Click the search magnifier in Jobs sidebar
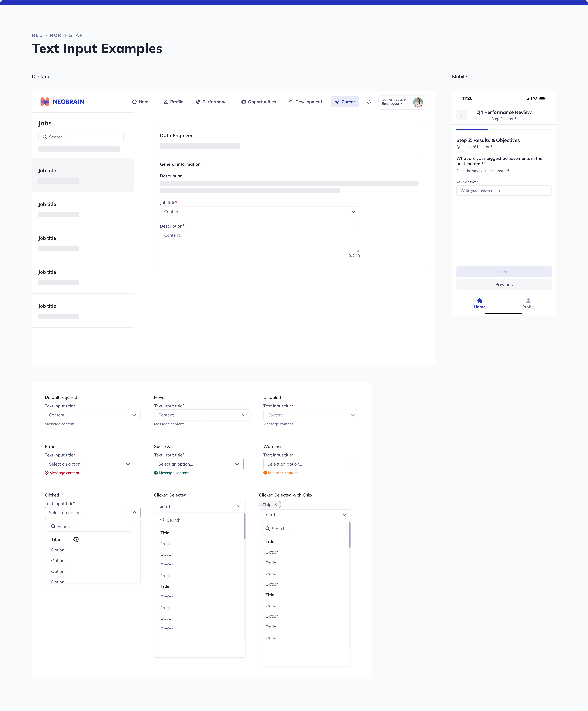588x711 pixels. tap(45, 137)
